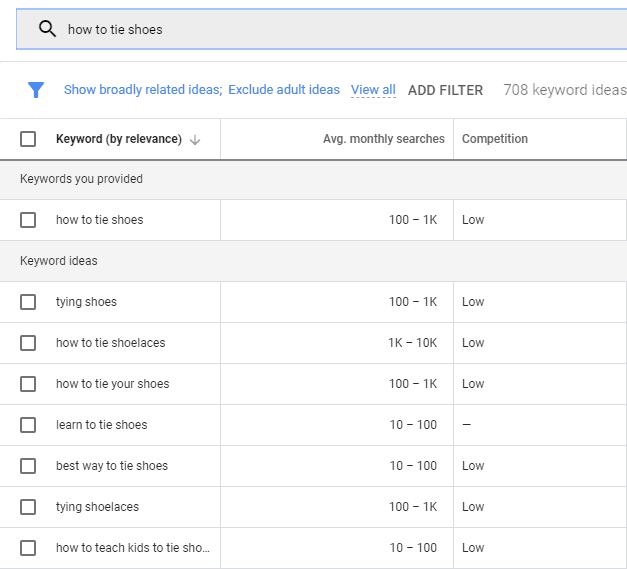The image size is (627, 569).
Task: Sort by the Competition column header
Action: pyautogui.click(x=495, y=139)
